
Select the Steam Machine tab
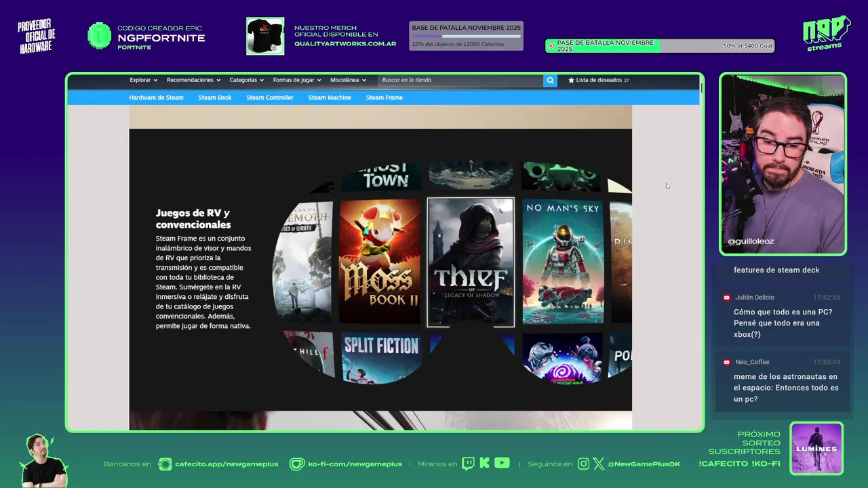coord(330,98)
